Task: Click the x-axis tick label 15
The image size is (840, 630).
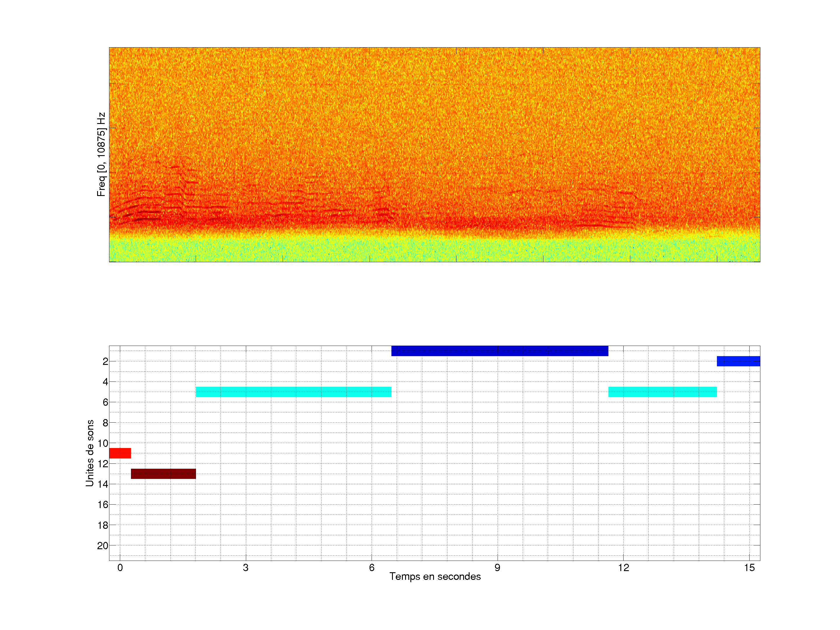Action: click(x=749, y=568)
